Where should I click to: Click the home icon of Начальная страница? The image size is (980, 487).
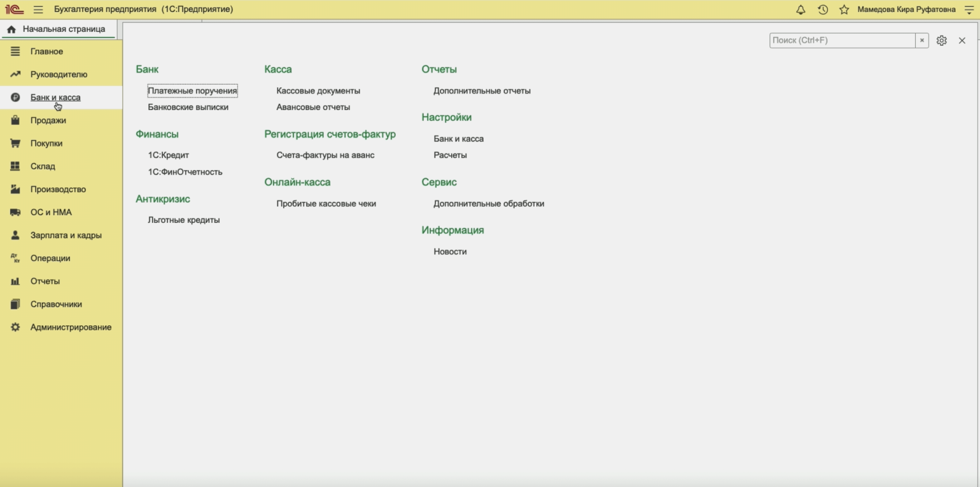(11, 29)
